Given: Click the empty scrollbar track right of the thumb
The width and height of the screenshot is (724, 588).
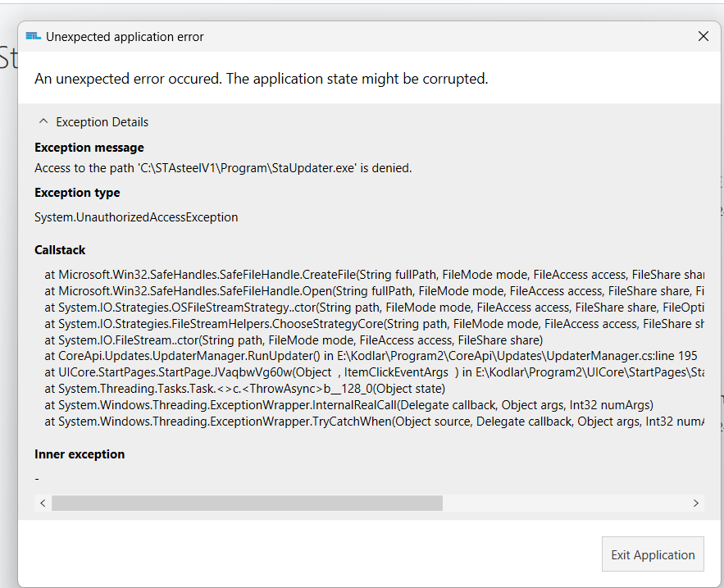Looking at the screenshot, I should click(566, 503).
